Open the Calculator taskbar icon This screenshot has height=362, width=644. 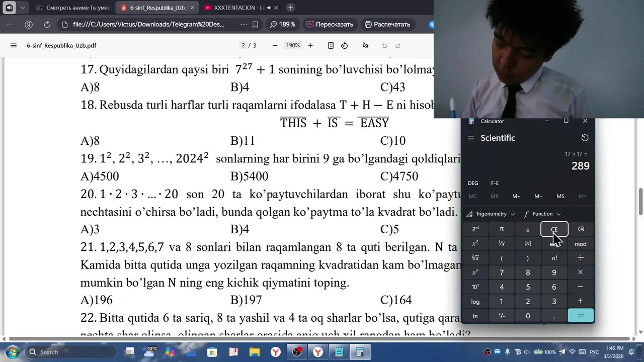pyautogui.click(x=360, y=352)
